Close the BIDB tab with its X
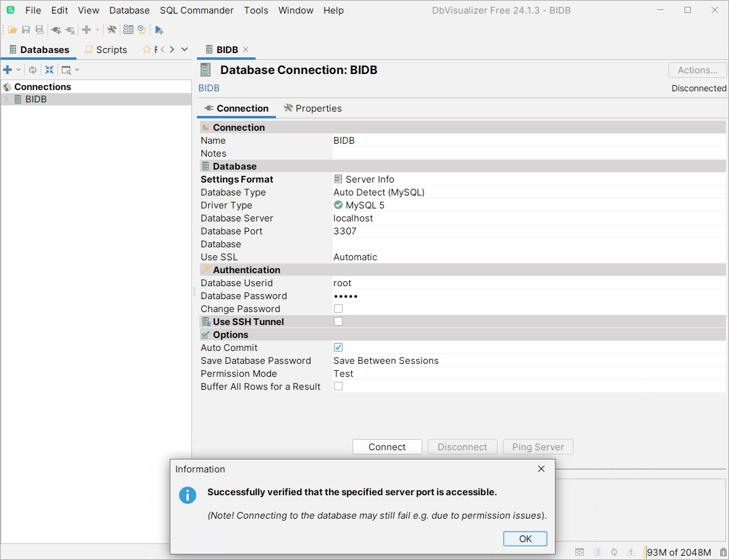The image size is (729, 560). click(x=246, y=49)
